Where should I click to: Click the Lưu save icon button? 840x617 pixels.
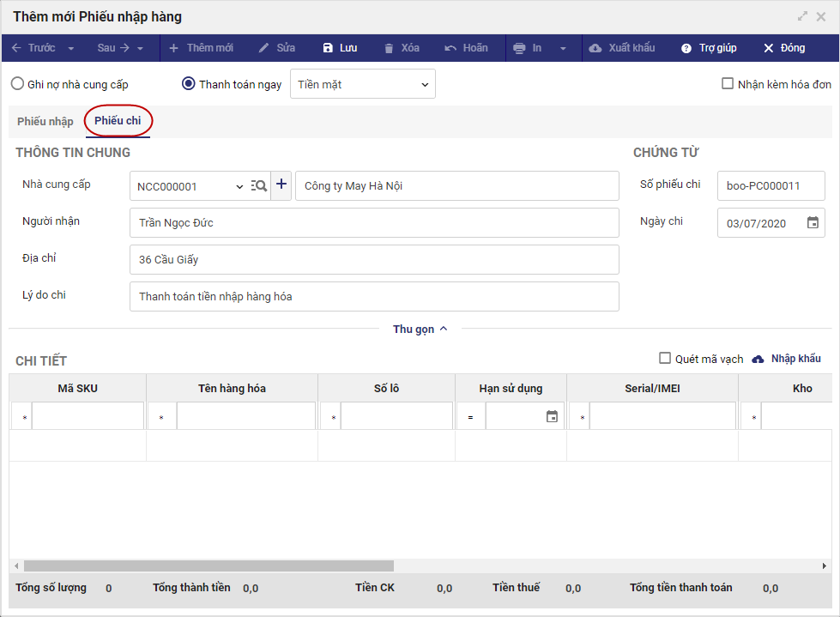tap(328, 48)
